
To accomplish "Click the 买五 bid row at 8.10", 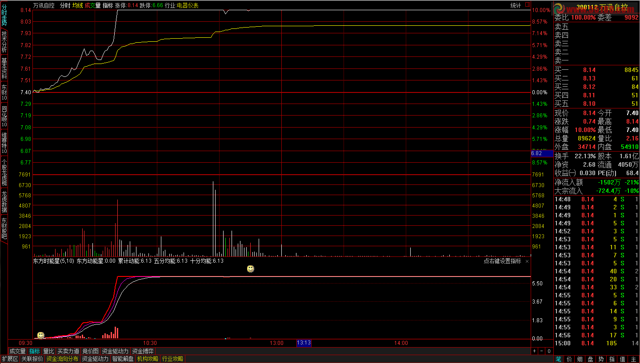I will [x=596, y=104].
